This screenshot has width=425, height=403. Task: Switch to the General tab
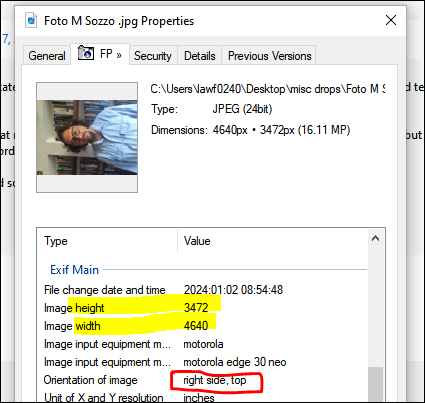pos(47,56)
